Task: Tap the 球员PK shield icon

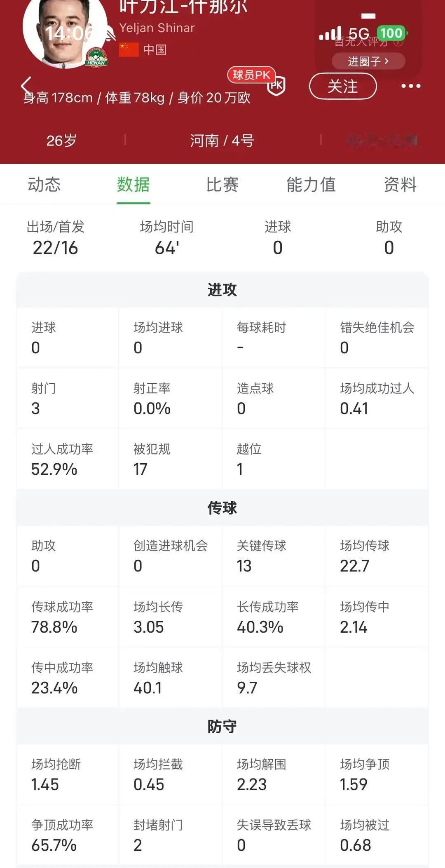Action: [276, 86]
